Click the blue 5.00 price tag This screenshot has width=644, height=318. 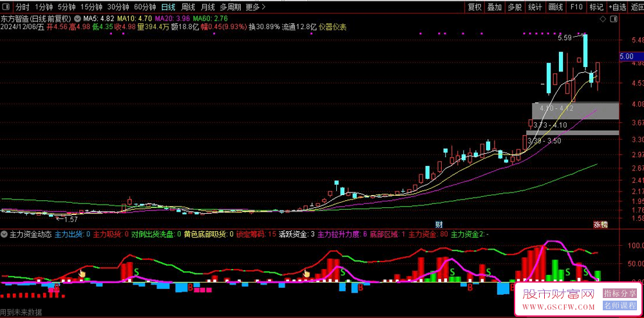click(632, 57)
